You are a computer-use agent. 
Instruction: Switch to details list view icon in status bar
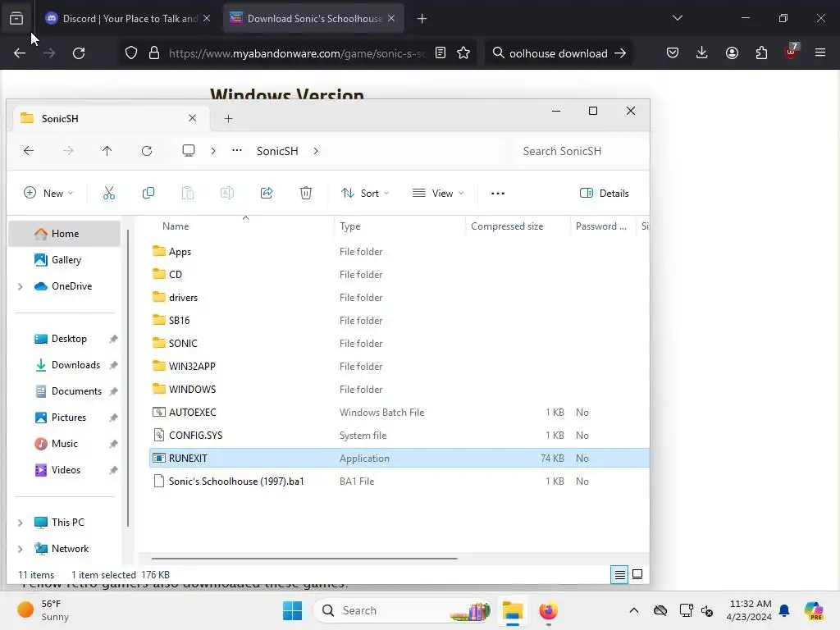point(619,575)
